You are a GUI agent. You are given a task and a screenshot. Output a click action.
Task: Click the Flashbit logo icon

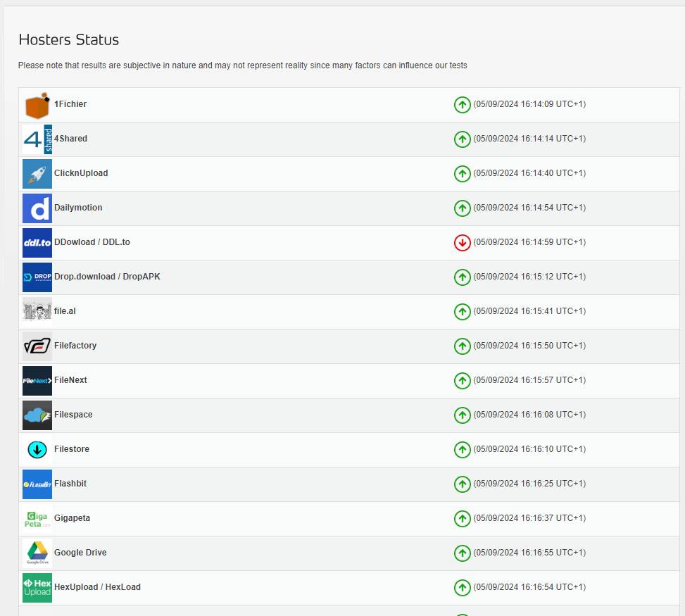tap(37, 484)
